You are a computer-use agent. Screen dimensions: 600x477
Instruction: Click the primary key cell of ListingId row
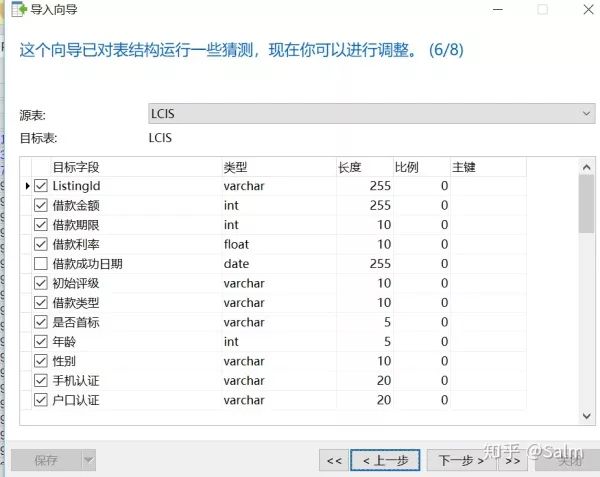[x=488, y=186]
